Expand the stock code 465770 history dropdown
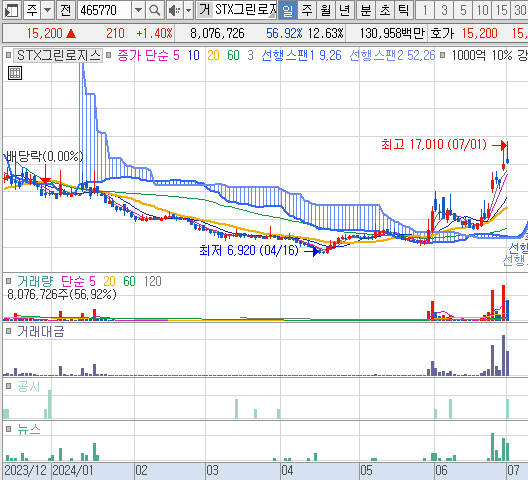This screenshot has width=528, height=480. click(138, 10)
